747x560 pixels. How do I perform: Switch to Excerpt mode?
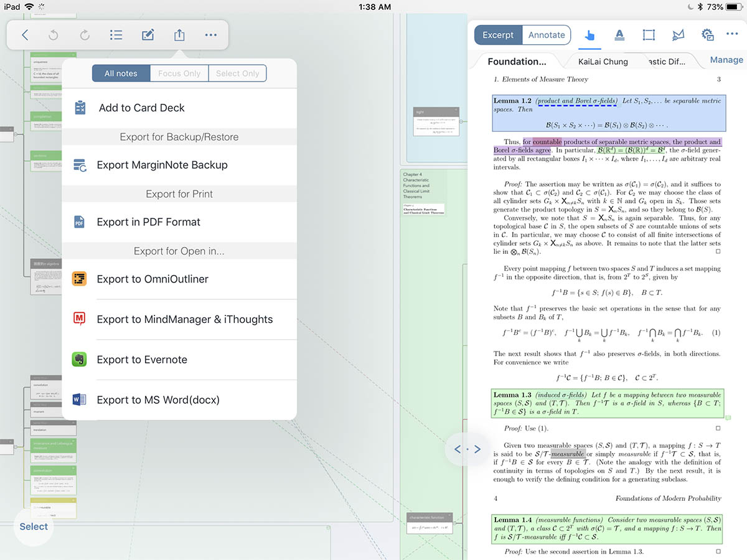pos(498,35)
